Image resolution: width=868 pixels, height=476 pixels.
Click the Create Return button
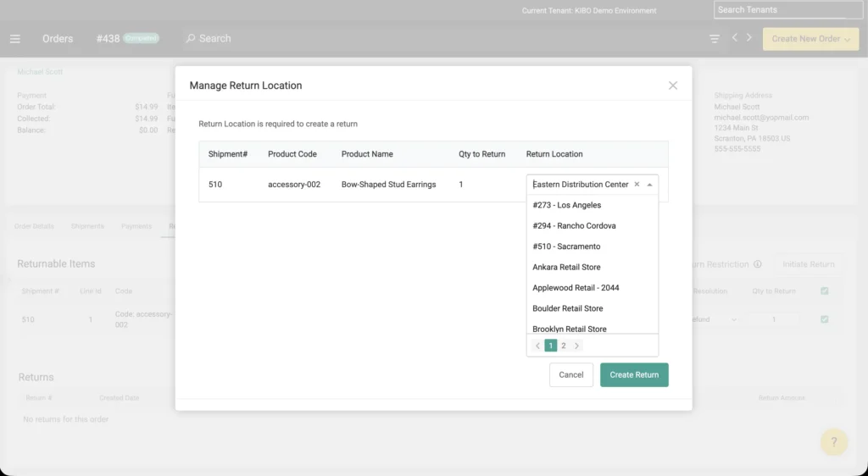coord(634,374)
